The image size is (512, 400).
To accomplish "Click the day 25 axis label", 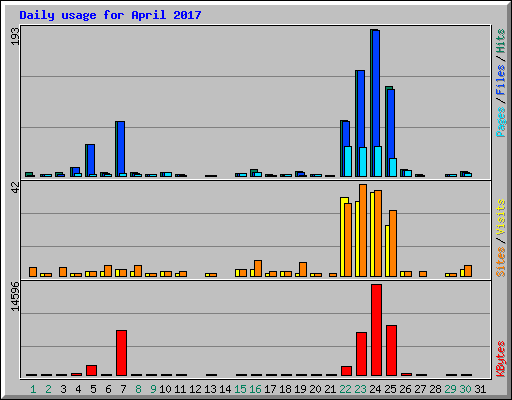I will coord(390,389).
